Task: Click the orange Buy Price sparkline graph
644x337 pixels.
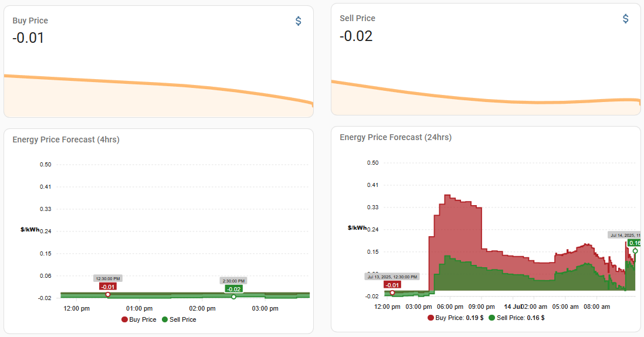Action: tap(158, 84)
